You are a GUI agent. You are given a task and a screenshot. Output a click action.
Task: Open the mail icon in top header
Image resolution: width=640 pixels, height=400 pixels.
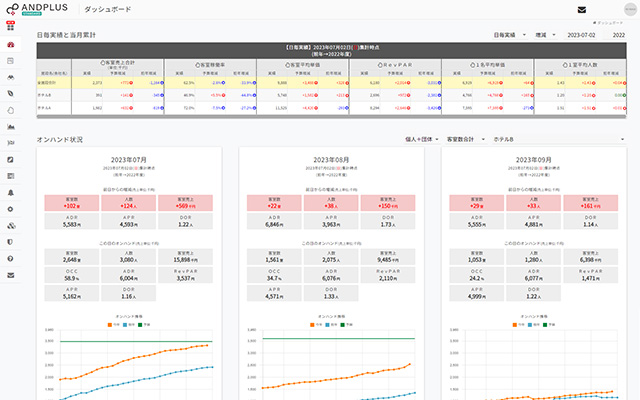click(x=582, y=10)
